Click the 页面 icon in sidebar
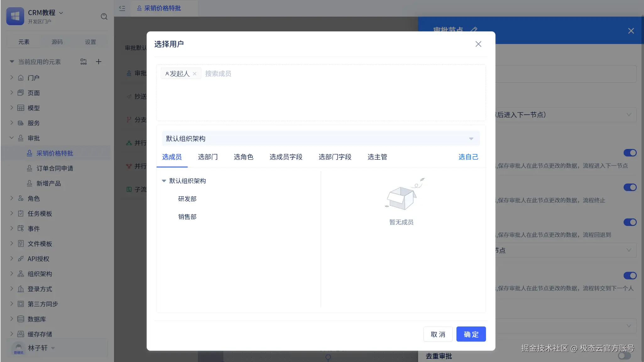Image resolution: width=644 pixels, height=362 pixels. click(20, 92)
